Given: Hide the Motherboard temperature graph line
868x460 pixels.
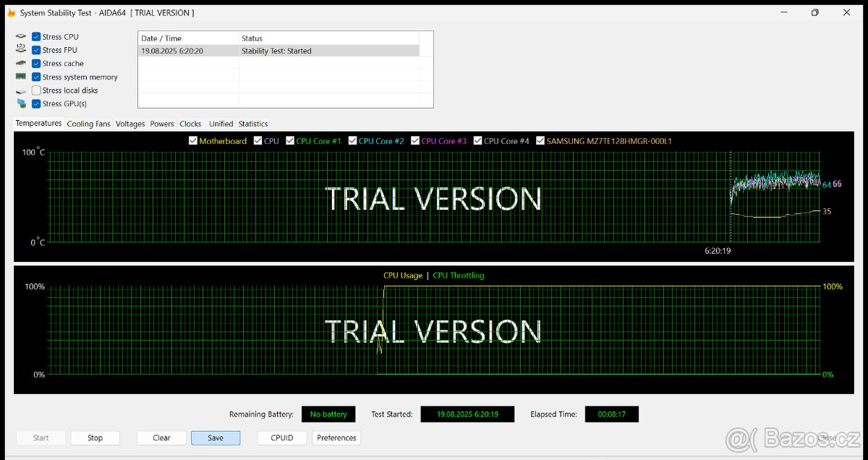Looking at the screenshot, I should (x=192, y=141).
